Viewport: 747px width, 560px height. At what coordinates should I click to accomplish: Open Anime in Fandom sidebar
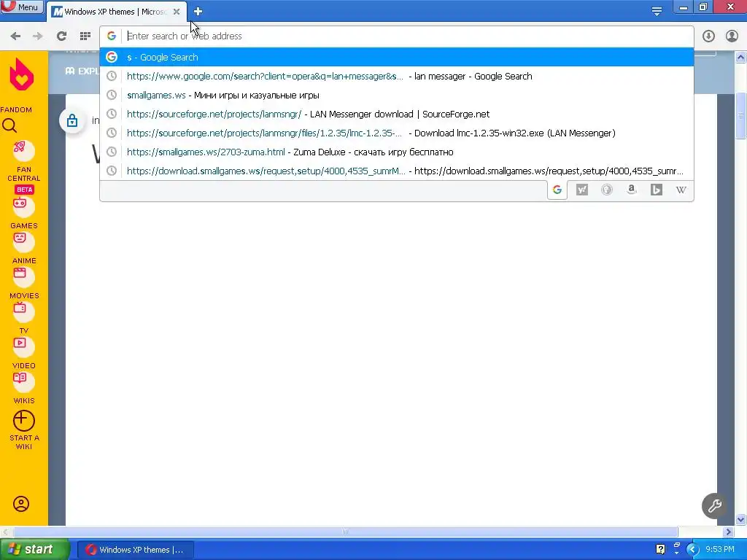tap(23, 249)
